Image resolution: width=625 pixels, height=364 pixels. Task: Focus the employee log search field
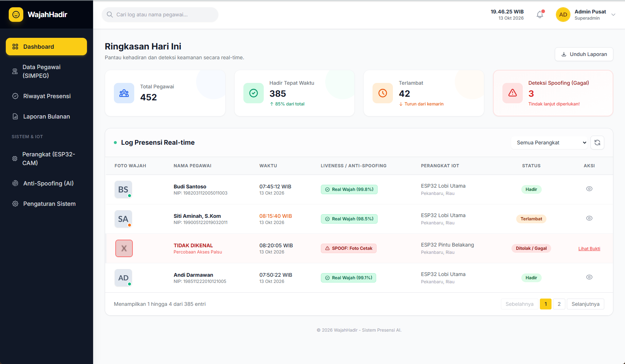[x=160, y=15]
